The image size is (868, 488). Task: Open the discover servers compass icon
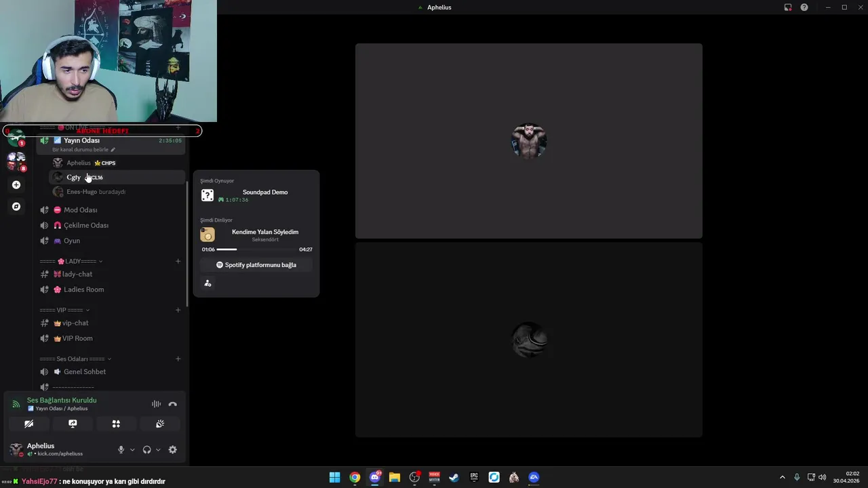16,206
